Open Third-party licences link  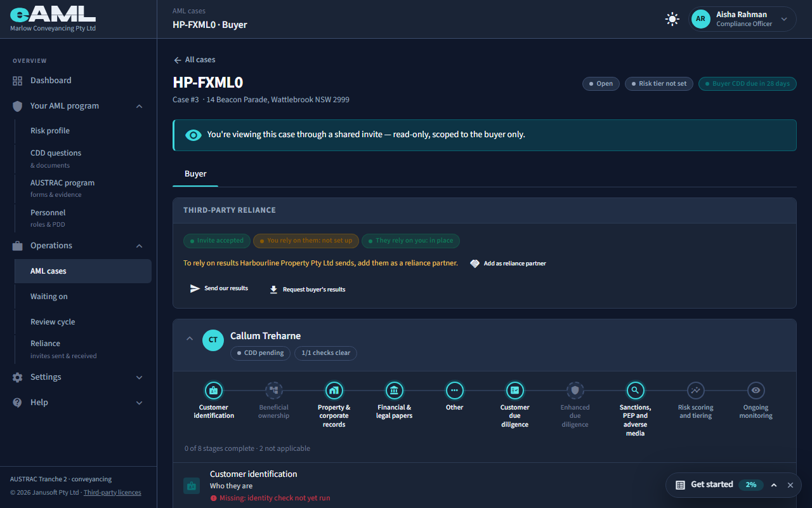coord(112,493)
